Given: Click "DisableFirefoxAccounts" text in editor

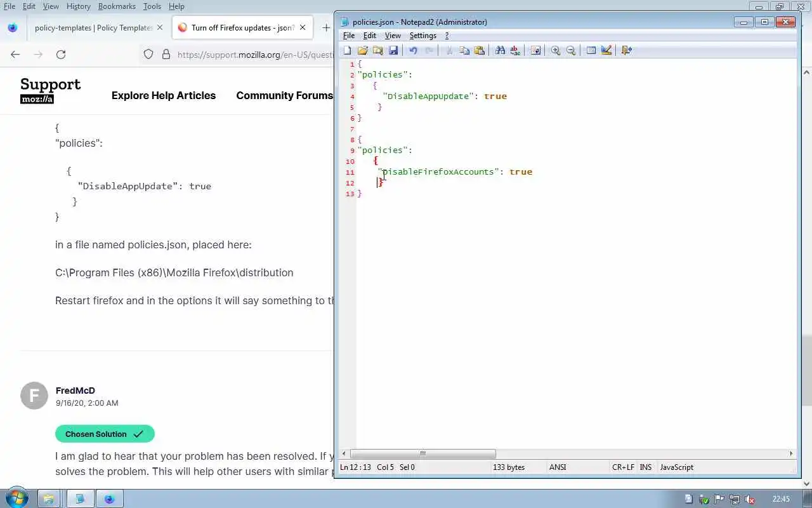Looking at the screenshot, I should (x=438, y=172).
